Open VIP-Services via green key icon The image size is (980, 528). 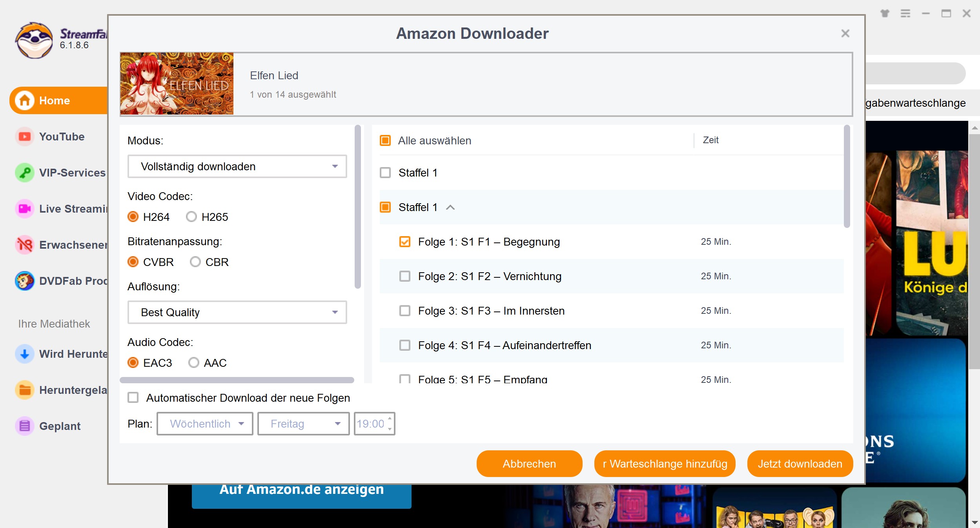coord(25,173)
